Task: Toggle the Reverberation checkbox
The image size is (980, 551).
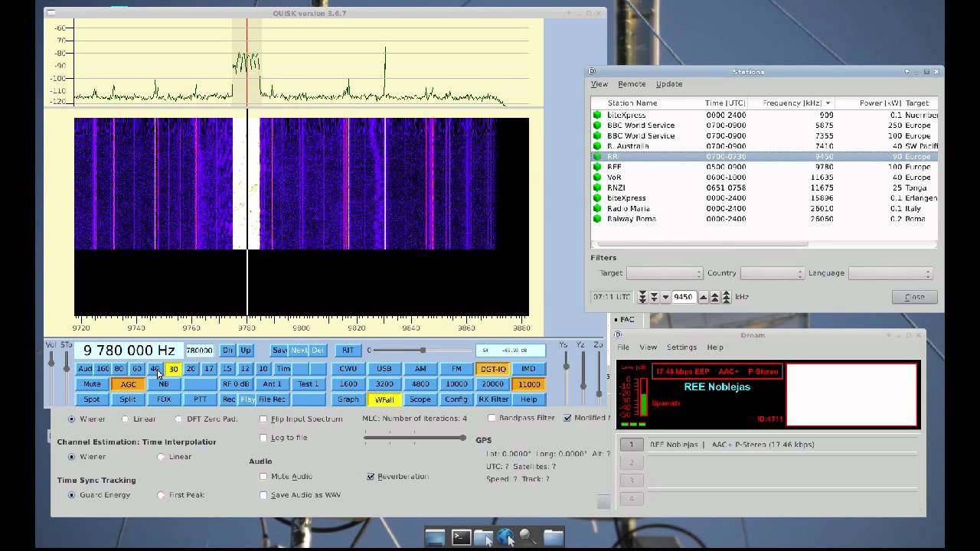Action: [371, 476]
